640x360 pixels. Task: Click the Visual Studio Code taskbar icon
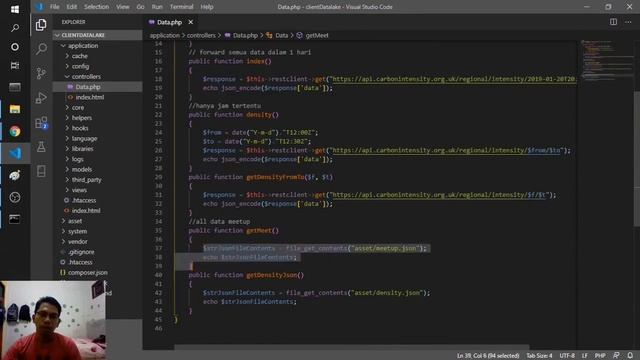coord(15,153)
